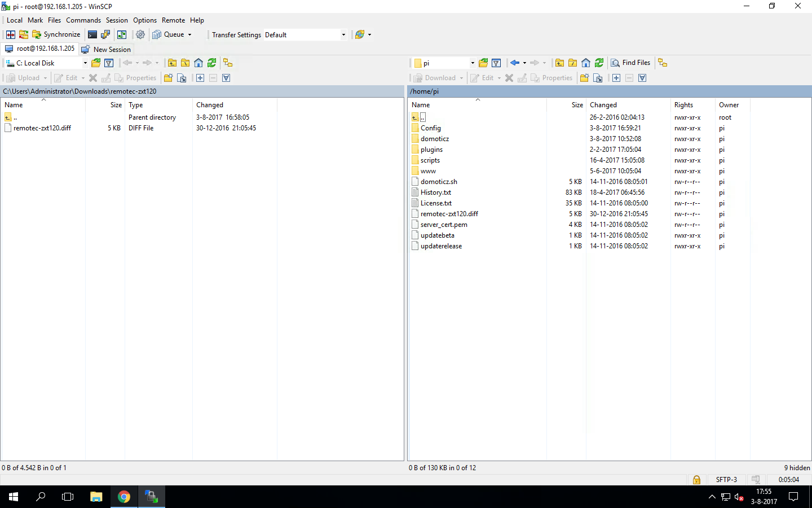Click local panel Open Directory icon
The image size is (812, 508).
click(96, 63)
